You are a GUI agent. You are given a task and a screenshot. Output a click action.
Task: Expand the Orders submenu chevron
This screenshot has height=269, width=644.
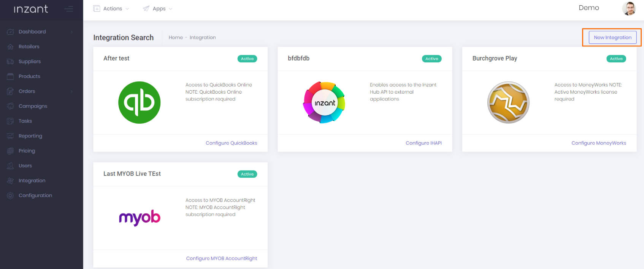click(x=71, y=91)
